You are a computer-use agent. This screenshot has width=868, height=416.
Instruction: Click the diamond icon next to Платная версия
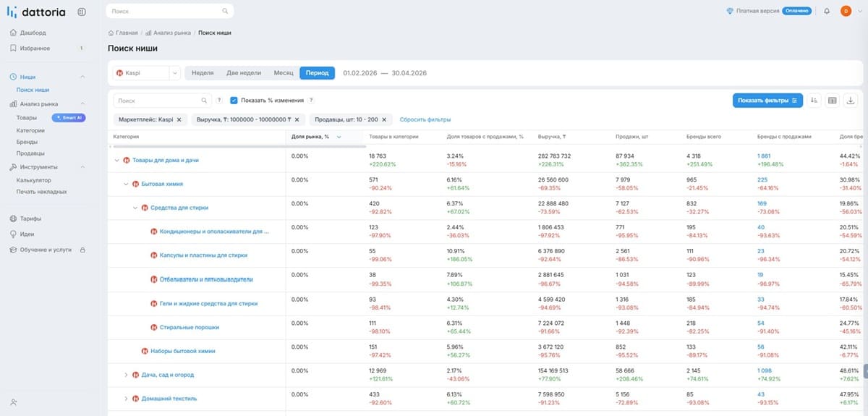pos(730,11)
